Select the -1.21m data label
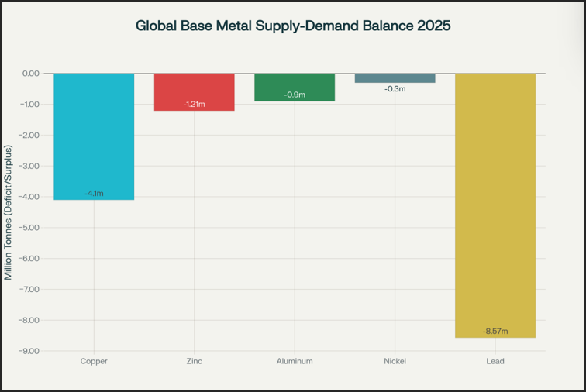Screen dimensions: 586x392 [194, 104]
